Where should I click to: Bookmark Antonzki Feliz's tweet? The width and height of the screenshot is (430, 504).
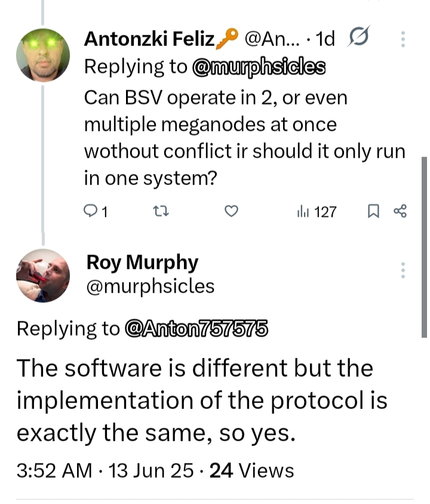(x=373, y=211)
